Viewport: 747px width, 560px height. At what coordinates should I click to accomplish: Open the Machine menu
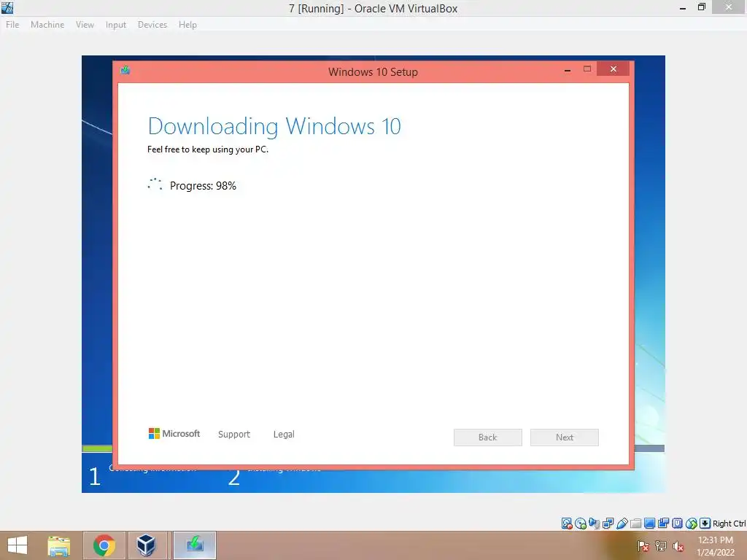(x=47, y=25)
